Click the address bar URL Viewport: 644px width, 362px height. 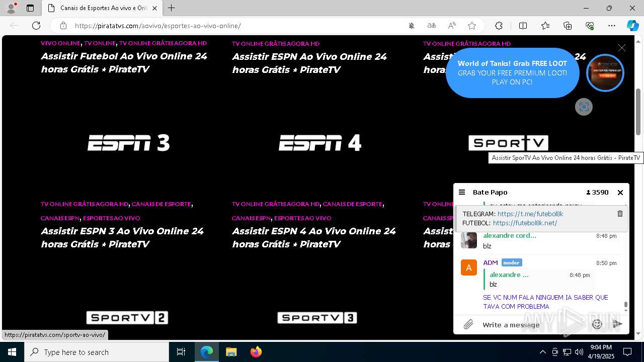pyautogui.click(x=158, y=26)
